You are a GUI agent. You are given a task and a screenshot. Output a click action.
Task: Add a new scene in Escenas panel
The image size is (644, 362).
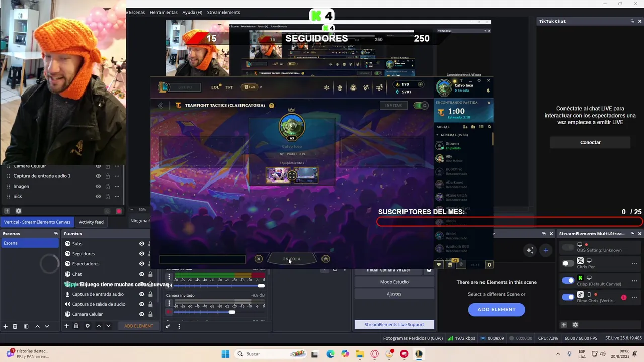click(x=6, y=326)
